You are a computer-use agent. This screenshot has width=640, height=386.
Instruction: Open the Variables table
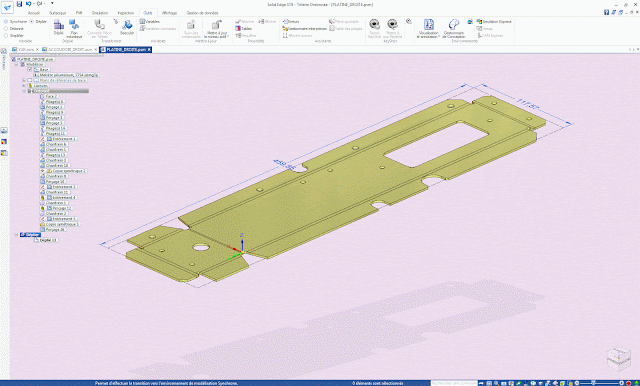point(150,21)
